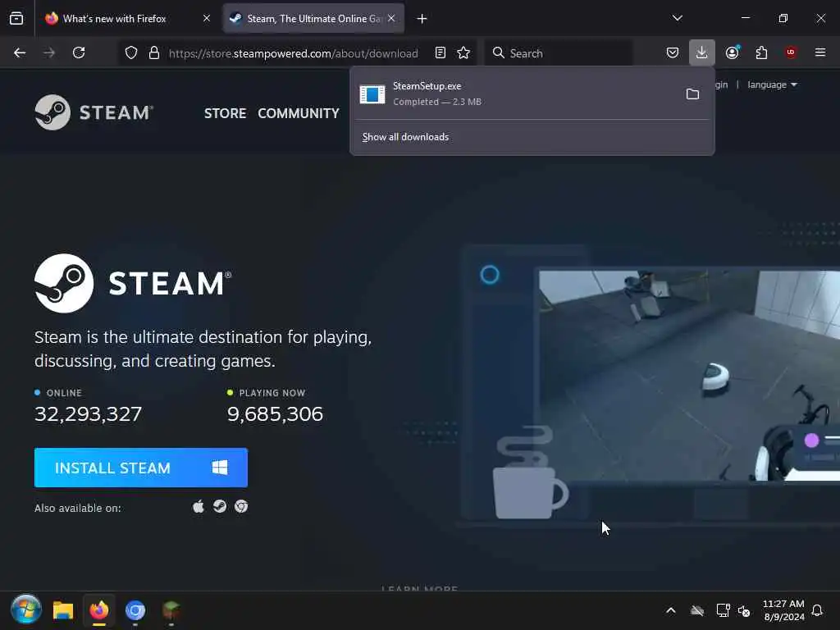Open the STORE menu
This screenshot has height=630, width=840.
(225, 113)
